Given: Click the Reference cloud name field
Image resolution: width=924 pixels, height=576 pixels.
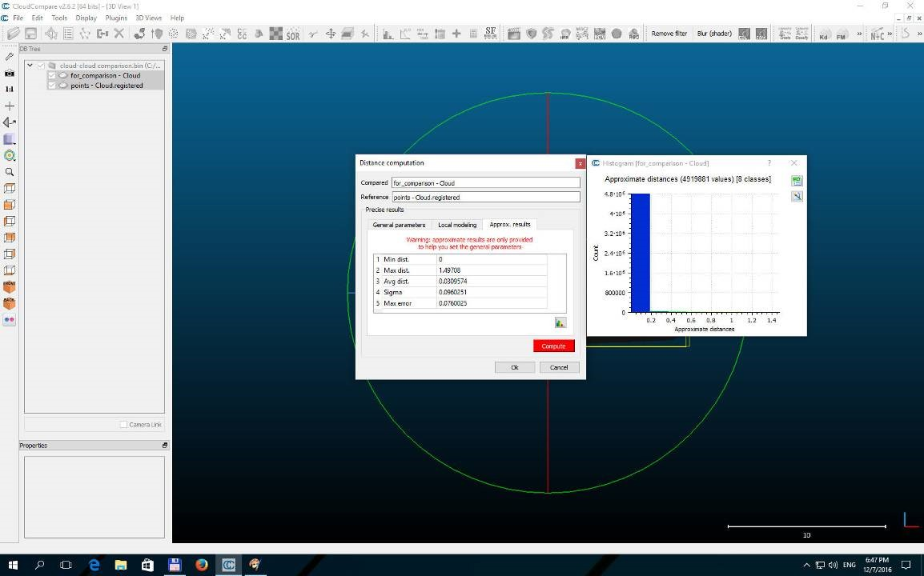Looking at the screenshot, I should point(485,198).
